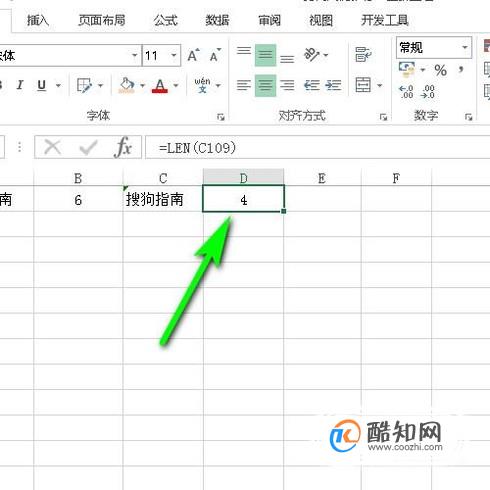Open the fill color dropdown arrow

click(x=142, y=86)
